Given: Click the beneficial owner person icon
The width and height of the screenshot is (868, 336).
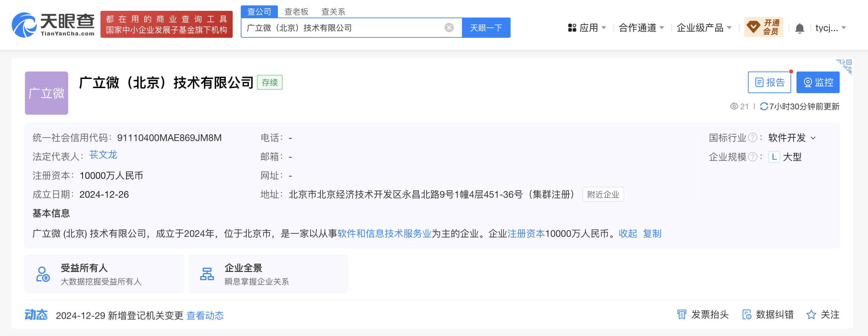Looking at the screenshot, I should 43,274.
